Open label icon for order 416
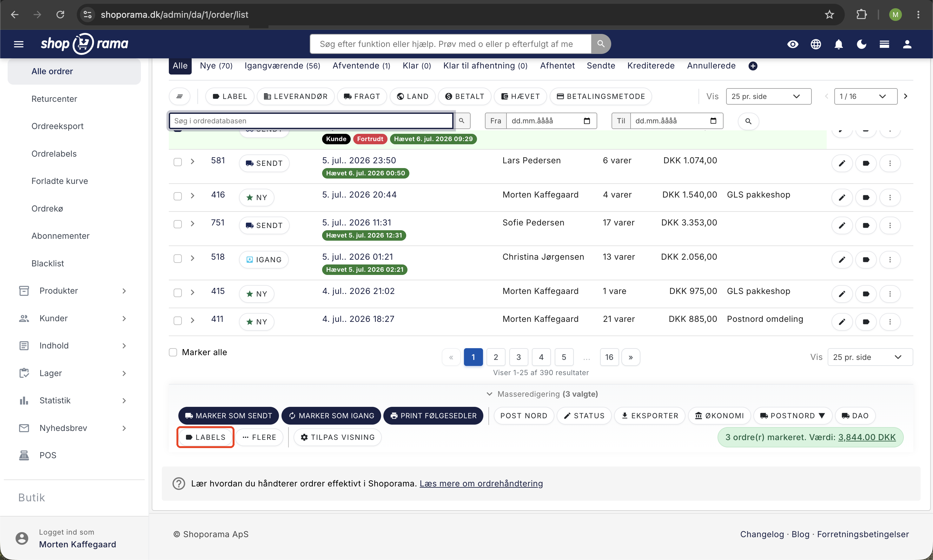Image resolution: width=933 pixels, height=560 pixels. (866, 197)
